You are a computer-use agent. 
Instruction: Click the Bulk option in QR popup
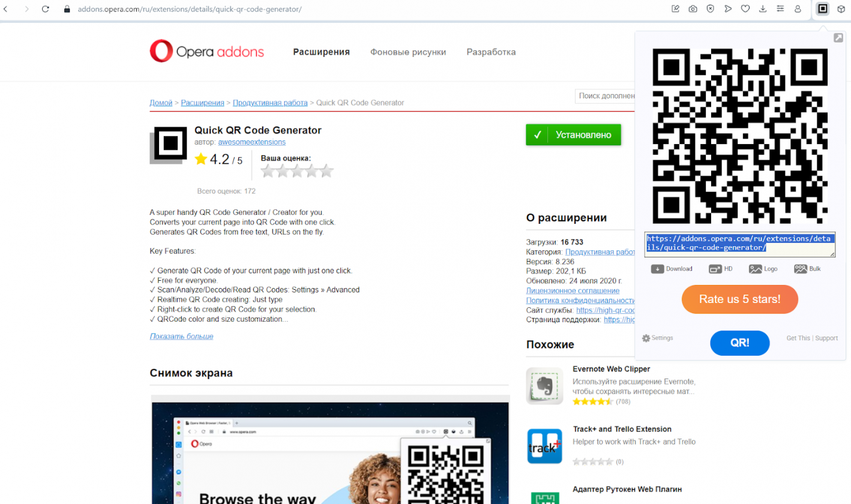(807, 269)
